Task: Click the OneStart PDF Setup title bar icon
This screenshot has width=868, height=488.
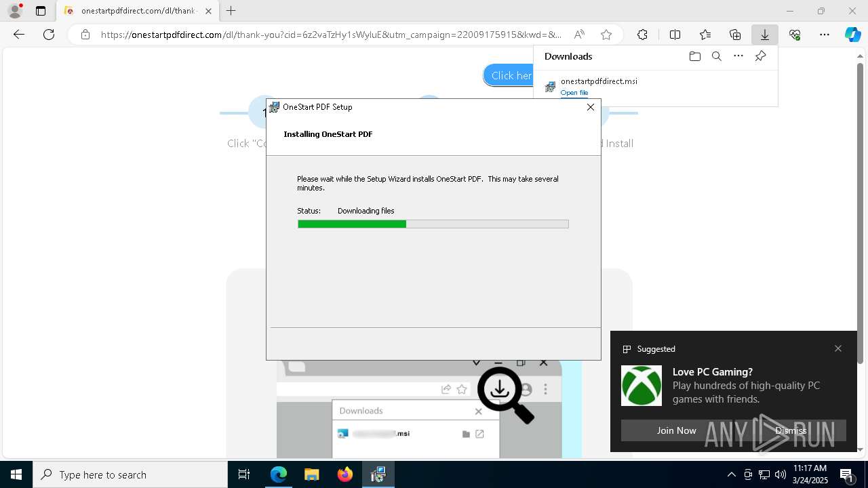Action: [274, 107]
